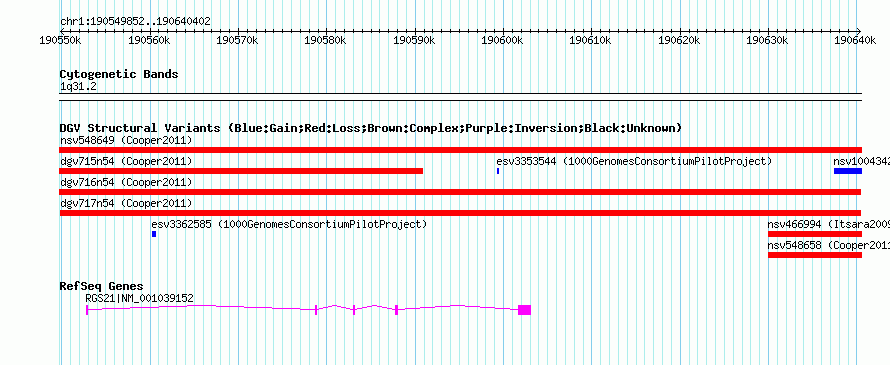Open the esv3362585 variant label
The height and width of the screenshot is (365, 890).
(289, 224)
